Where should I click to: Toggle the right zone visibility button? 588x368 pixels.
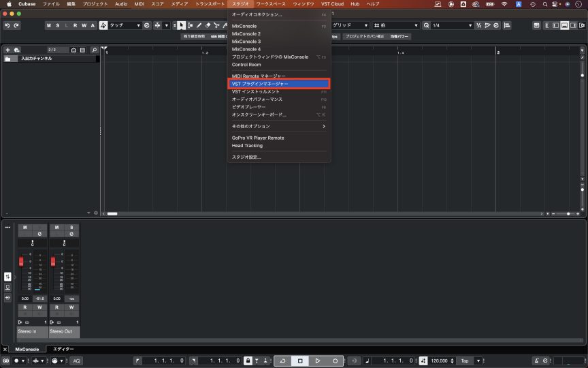tap(574, 25)
